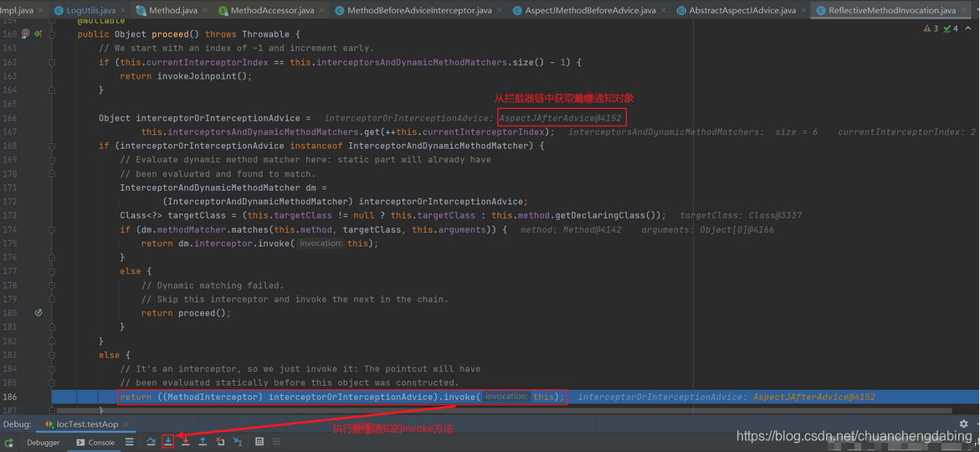The image size is (980, 452).
Task: Click line number 186 in the gutter
Action: pyautogui.click(x=10, y=397)
